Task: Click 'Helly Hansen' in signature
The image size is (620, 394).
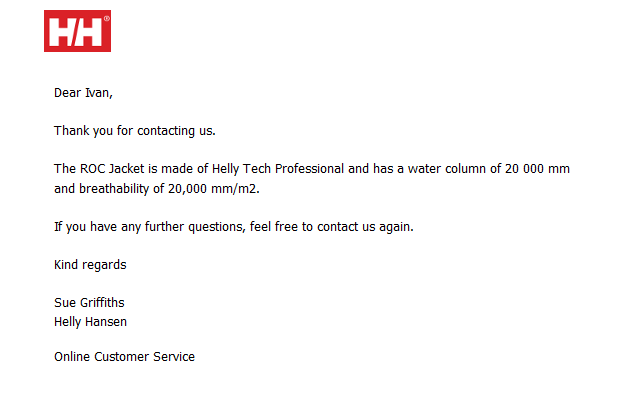Action: 91,322
